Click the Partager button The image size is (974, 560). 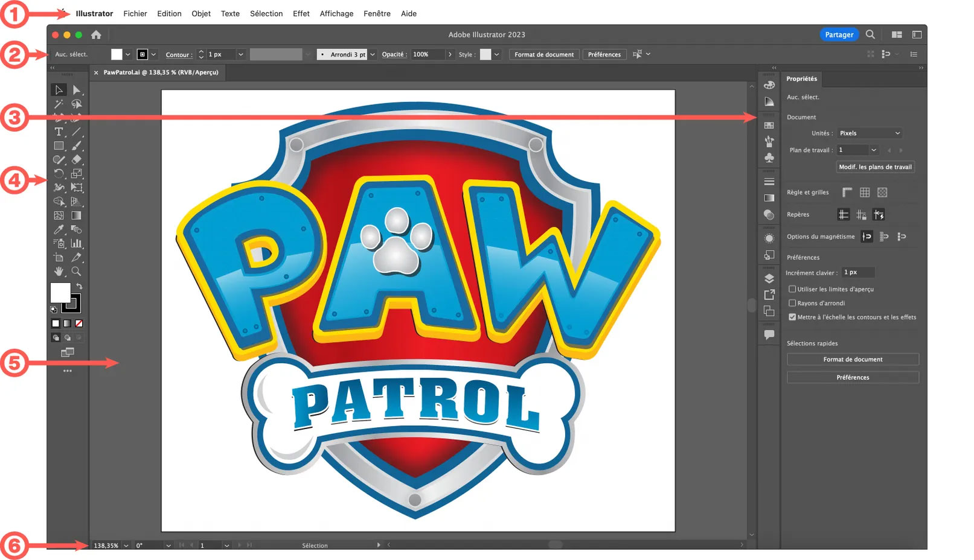pyautogui.click(x=839, y=34)
